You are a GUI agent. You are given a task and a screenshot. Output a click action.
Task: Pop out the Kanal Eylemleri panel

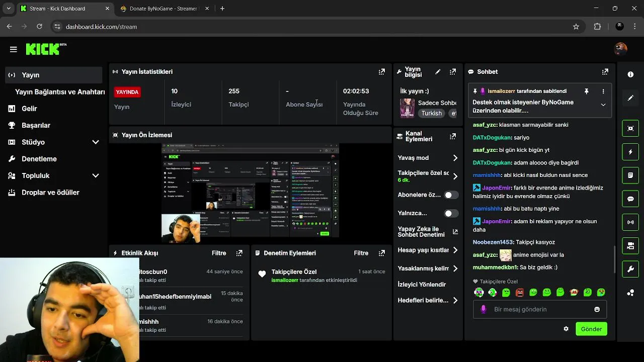(x=453, y=136)
